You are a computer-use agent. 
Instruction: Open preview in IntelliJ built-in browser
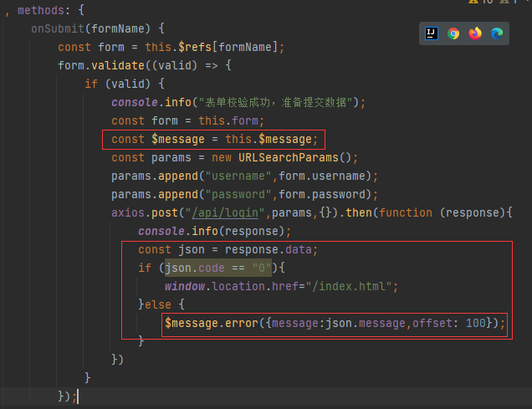pos(432,33)
